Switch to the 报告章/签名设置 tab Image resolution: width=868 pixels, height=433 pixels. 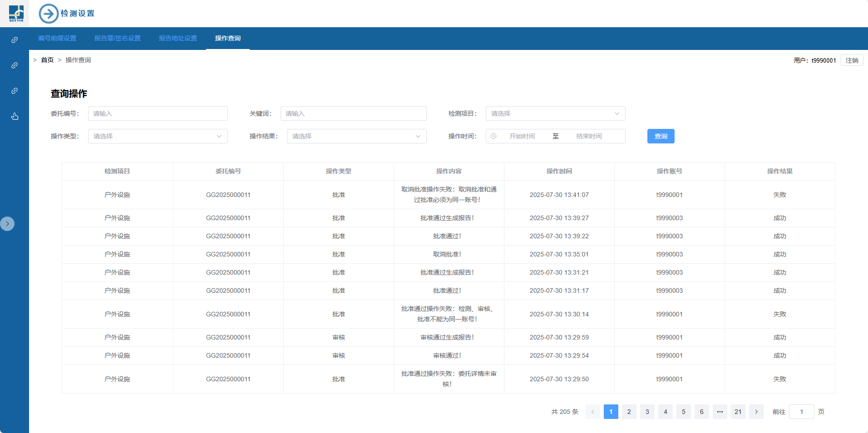tap(118, 38)
